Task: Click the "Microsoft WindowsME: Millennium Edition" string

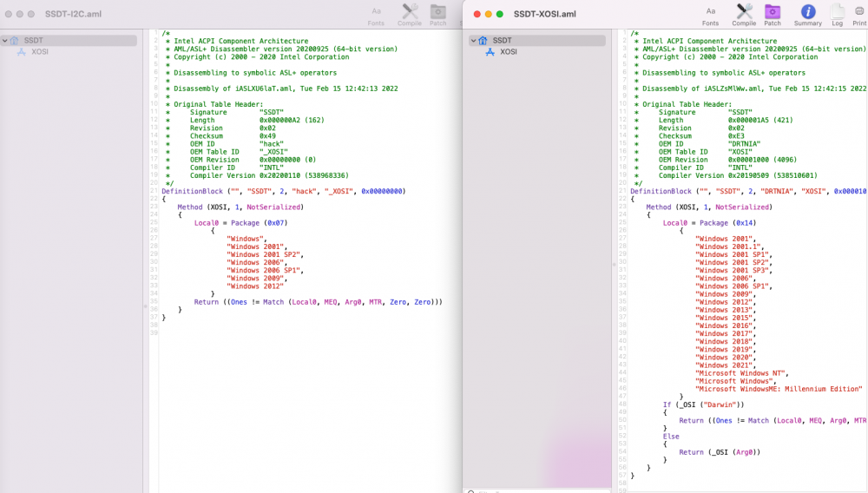Action: tap(779, 389)
